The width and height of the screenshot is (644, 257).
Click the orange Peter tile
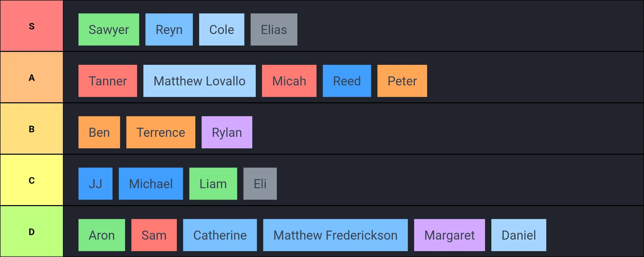[x=402, y=81]
